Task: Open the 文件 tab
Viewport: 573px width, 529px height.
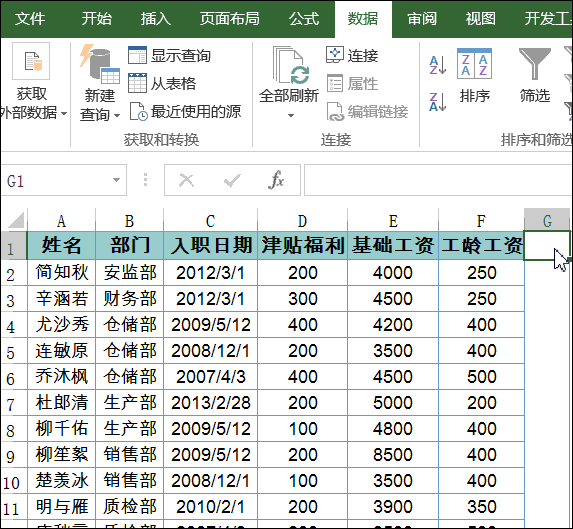Action: click(30, 19)
